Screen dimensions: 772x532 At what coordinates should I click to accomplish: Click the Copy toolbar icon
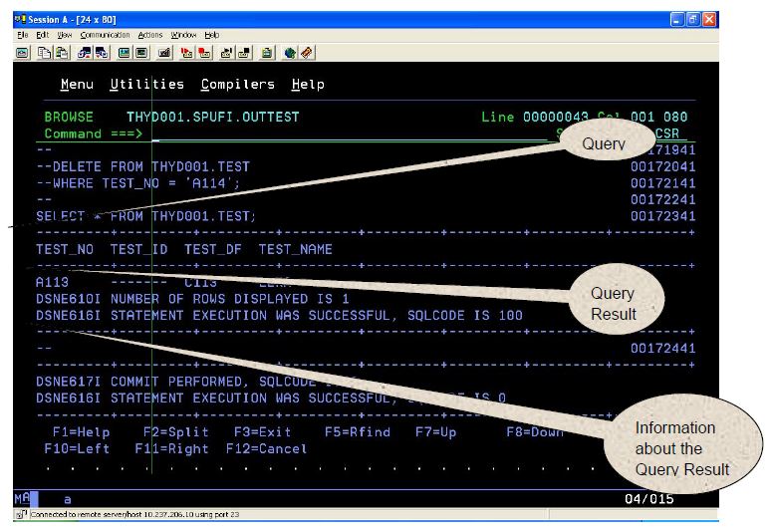tap(44, 53)
